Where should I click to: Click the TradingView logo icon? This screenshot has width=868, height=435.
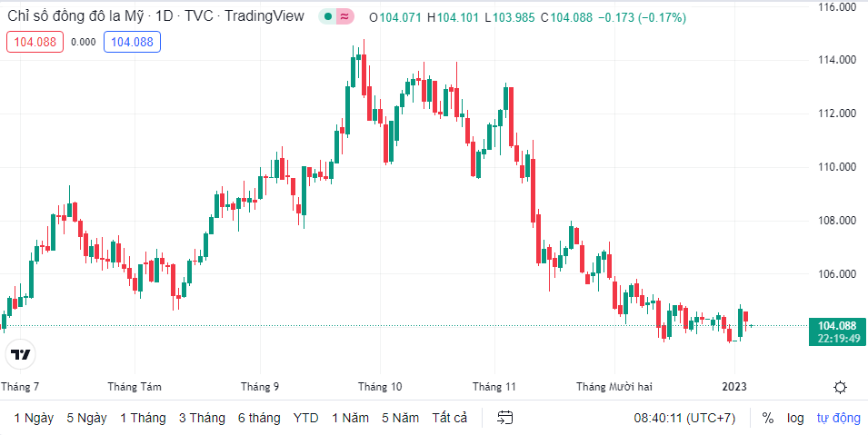22,355
